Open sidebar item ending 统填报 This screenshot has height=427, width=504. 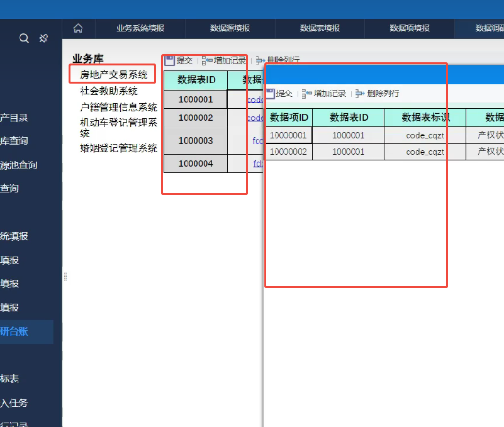click(14, 236)
